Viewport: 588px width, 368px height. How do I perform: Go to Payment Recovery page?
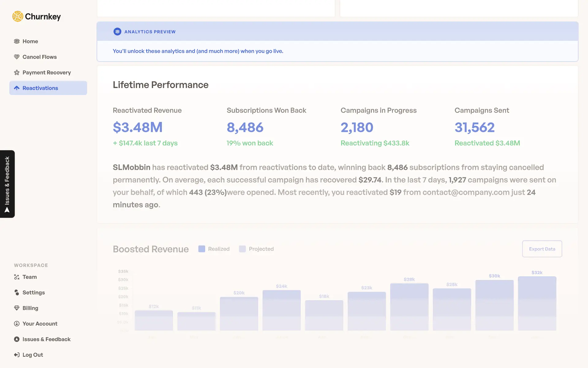[x=47, y=73]
